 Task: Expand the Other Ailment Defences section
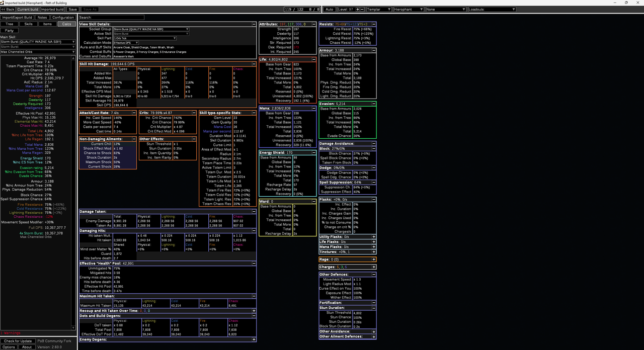tap(374, 336)
